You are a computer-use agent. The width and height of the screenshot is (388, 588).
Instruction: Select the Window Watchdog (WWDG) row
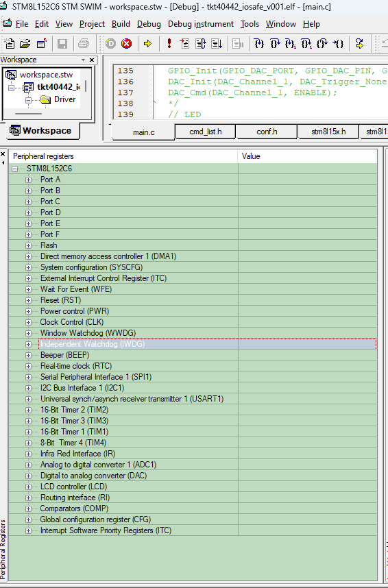pos(193,333)
